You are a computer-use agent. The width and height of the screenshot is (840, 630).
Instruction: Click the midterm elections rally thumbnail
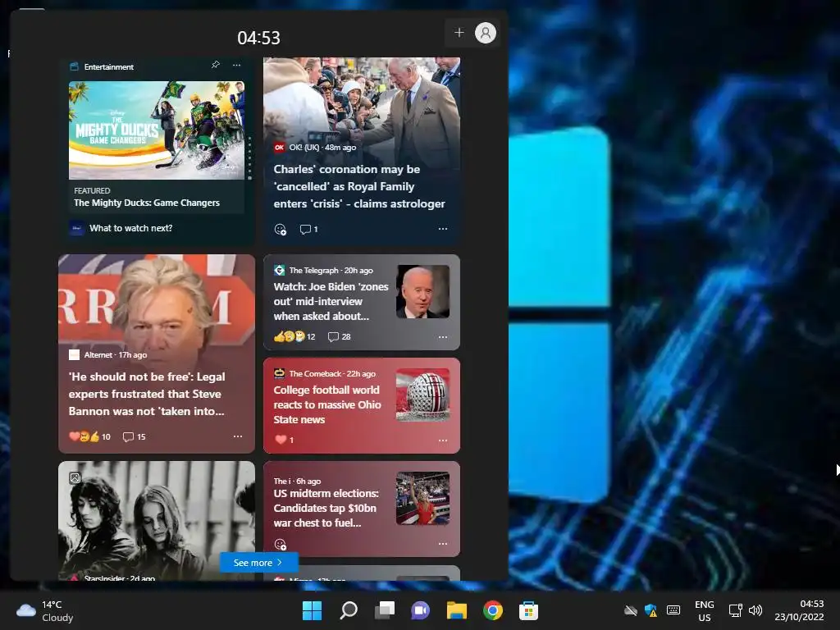pos(422,498)
